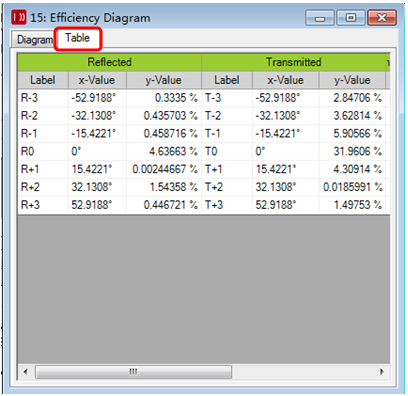Click the 1.54358 % cell

click(x=164, y=187)
